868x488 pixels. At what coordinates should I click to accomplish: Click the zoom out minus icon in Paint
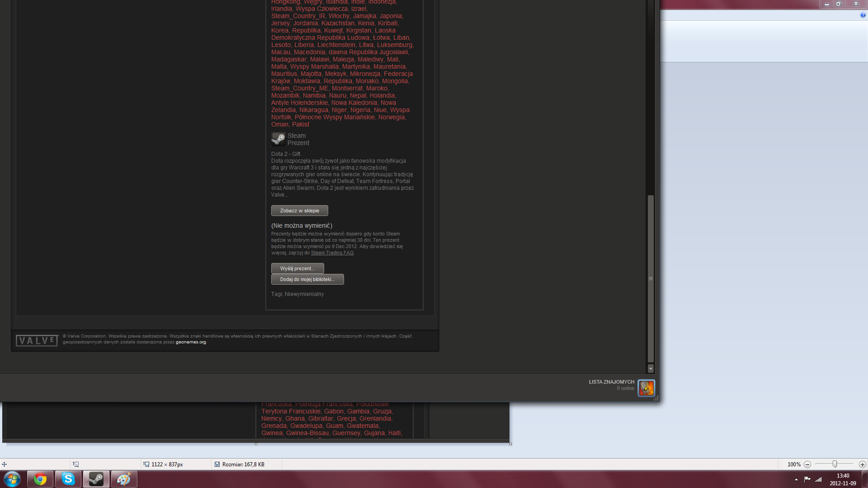point(807,465)
